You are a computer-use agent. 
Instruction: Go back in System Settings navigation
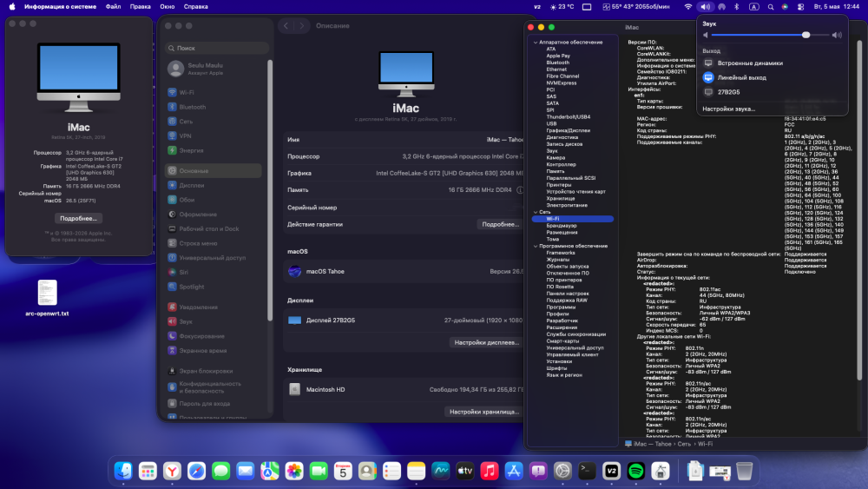point(286,25)
